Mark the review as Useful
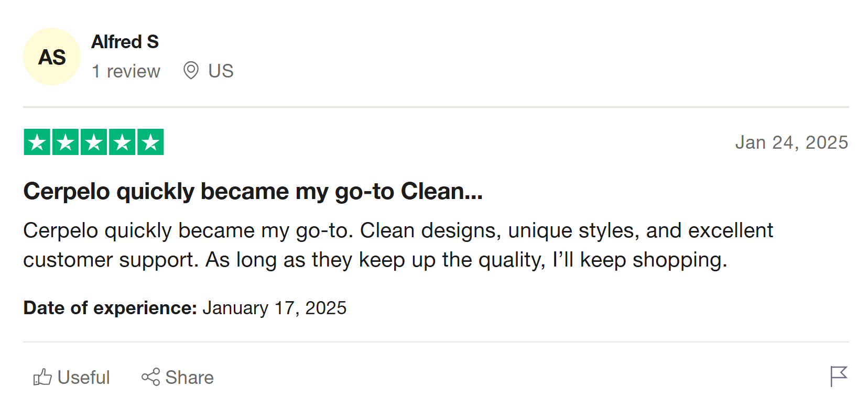Image resolution: width=868 pixels, height=409 pixels. point(83,378)
